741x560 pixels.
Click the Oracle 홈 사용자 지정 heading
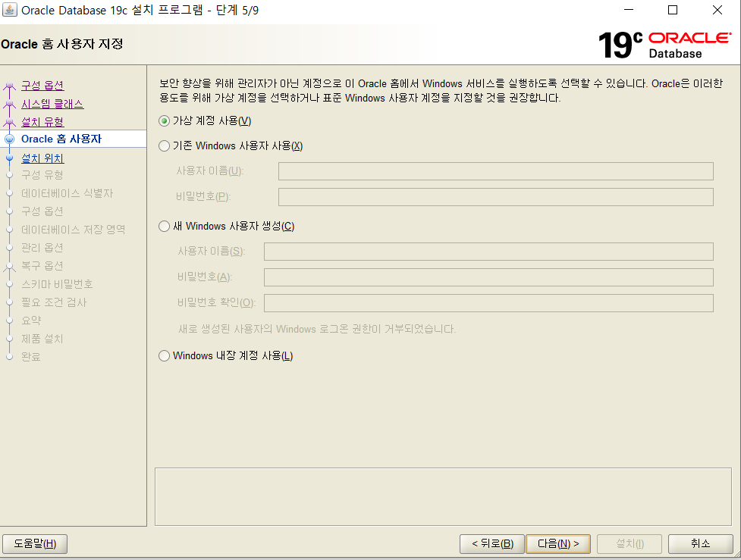(x=62, y=44)
